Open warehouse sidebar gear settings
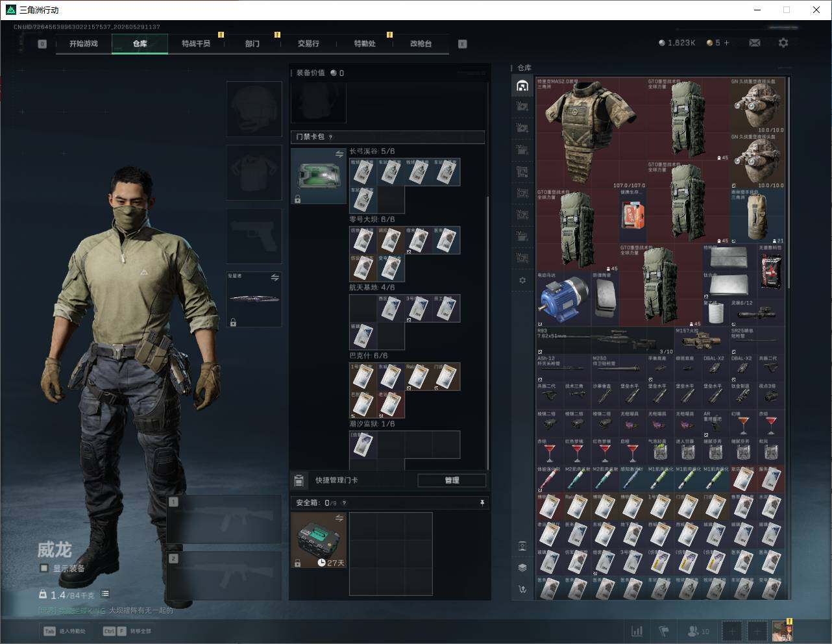This screenshot has width=832, height=644. pyautogui.click(x=522, y=280)
